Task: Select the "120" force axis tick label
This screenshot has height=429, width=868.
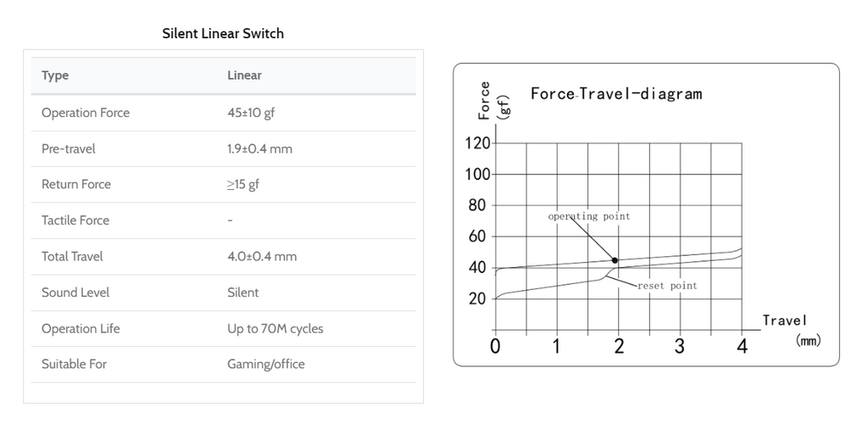Action: pos(478,142)
